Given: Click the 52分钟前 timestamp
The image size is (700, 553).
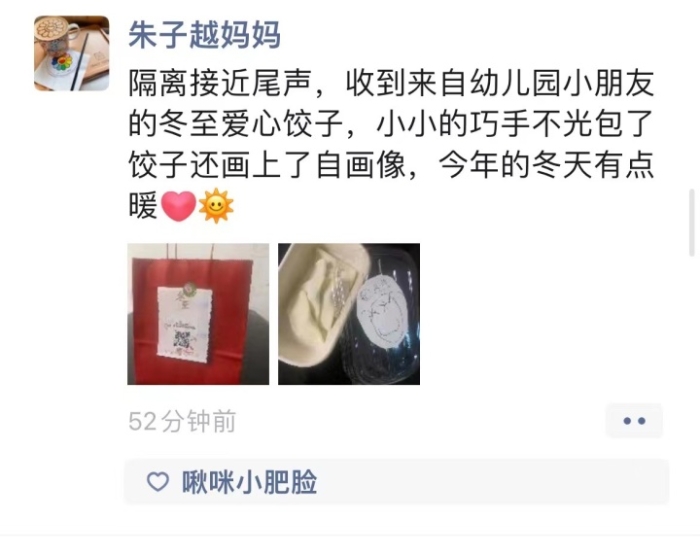Looking at the screenshot, I should 182,421.
